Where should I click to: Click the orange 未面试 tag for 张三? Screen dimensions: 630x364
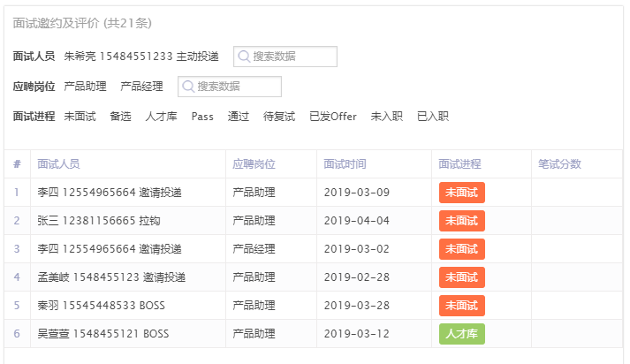(x=461, y=221)
